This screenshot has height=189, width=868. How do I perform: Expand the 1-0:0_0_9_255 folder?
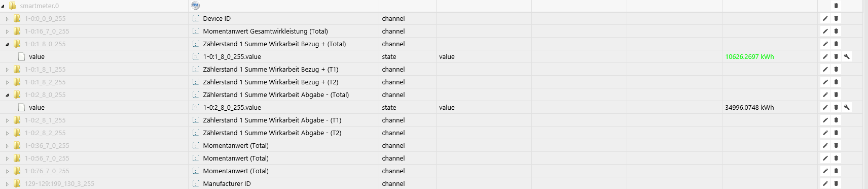pyautogui.click(x=7, y=19)
